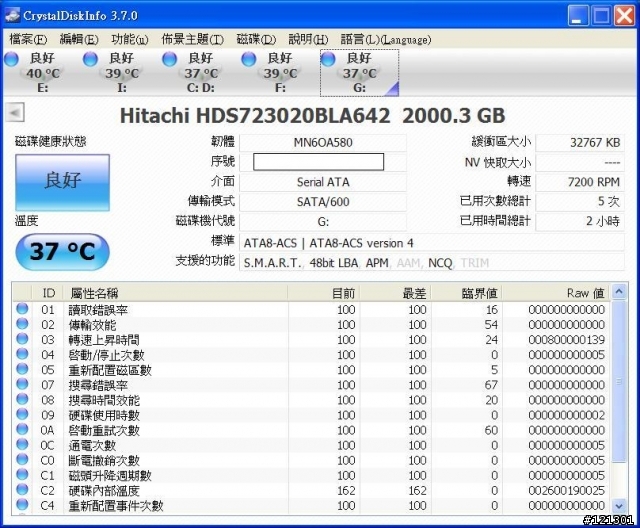Click the serial number field
The width and height of the screenshot is (640, 528).
point(318,162)
